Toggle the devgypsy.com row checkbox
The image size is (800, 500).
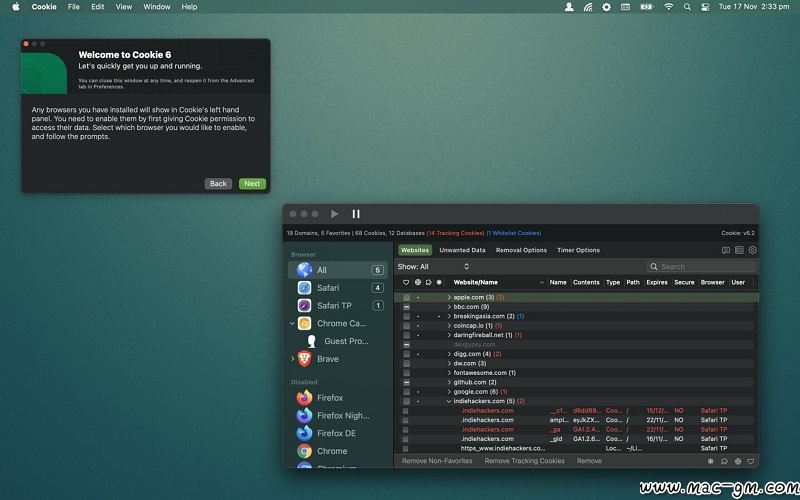click(x=406, y=344)
